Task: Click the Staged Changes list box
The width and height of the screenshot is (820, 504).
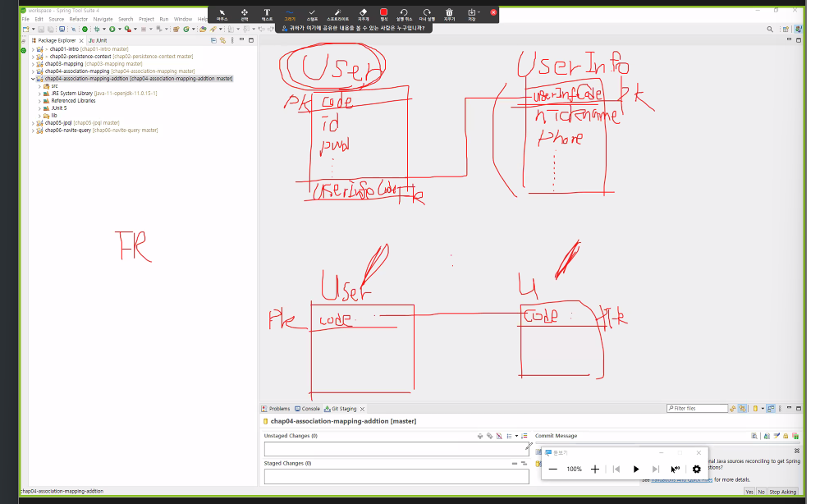Action: (x=396, y=476)
